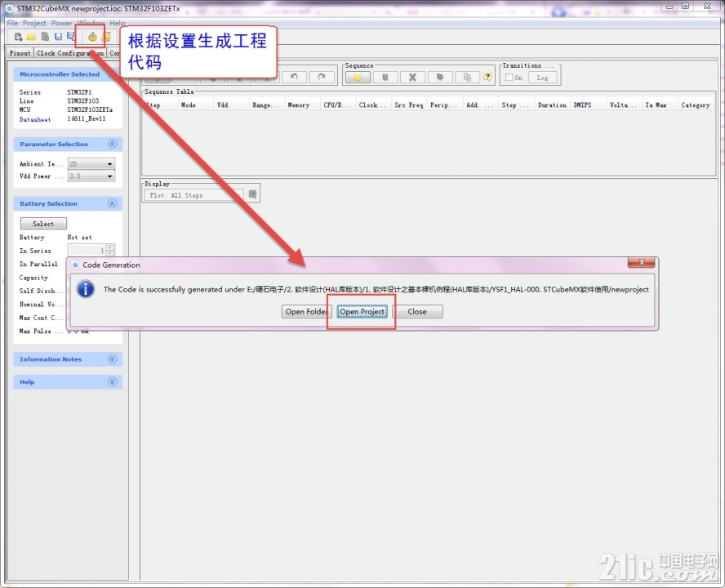Click the Save Project floppy icon
Image resolution: width=725 pixels, height=588 pixels.
point(58,37)
